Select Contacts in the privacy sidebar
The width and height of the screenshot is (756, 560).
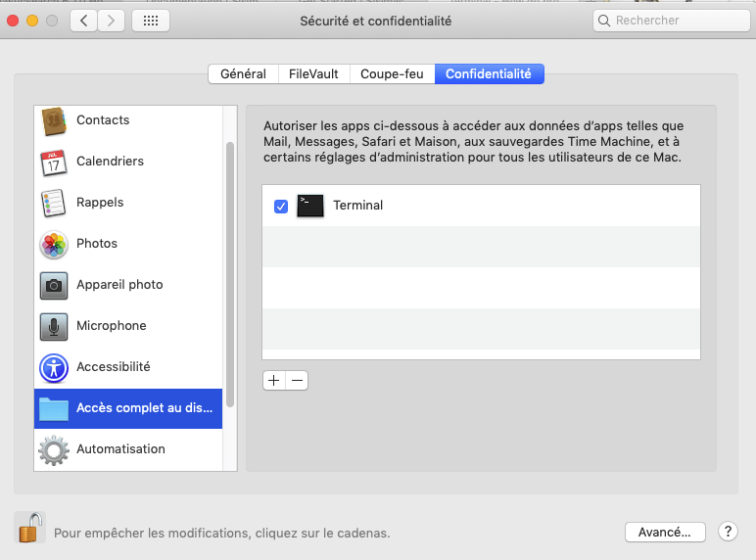102,120
